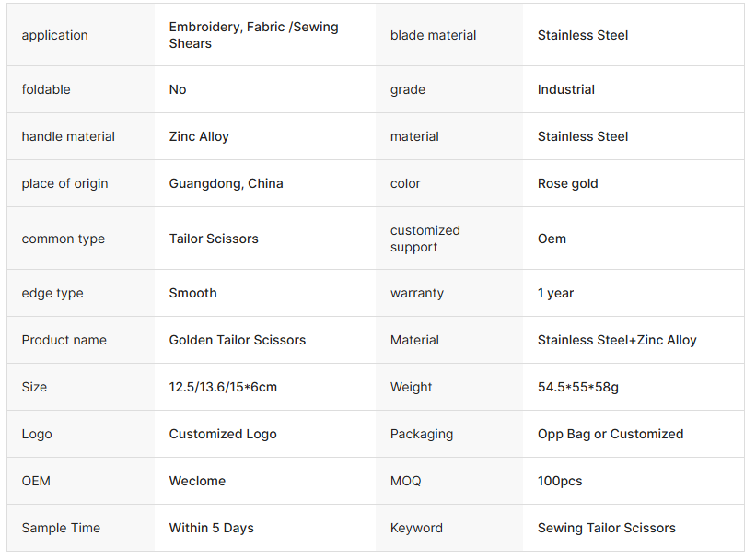
Task: Select the "blade material" label cell
Action: click(x=434, y=35)
